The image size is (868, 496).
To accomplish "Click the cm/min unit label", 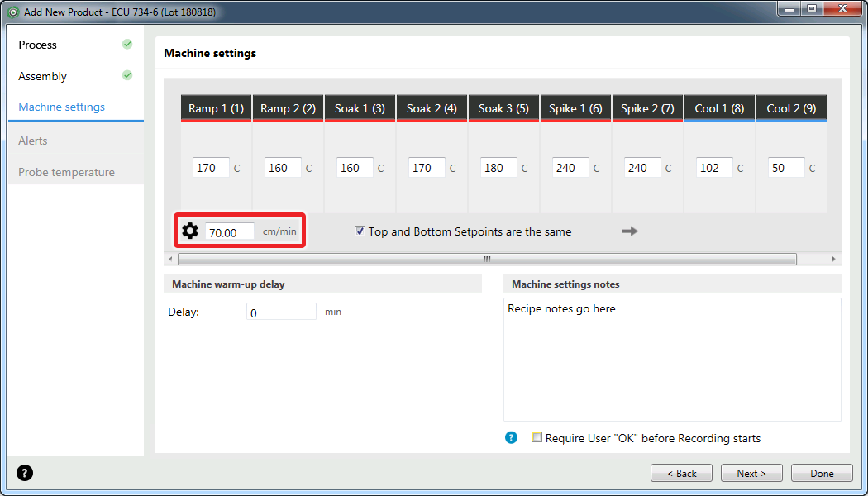I will (279, 232).
